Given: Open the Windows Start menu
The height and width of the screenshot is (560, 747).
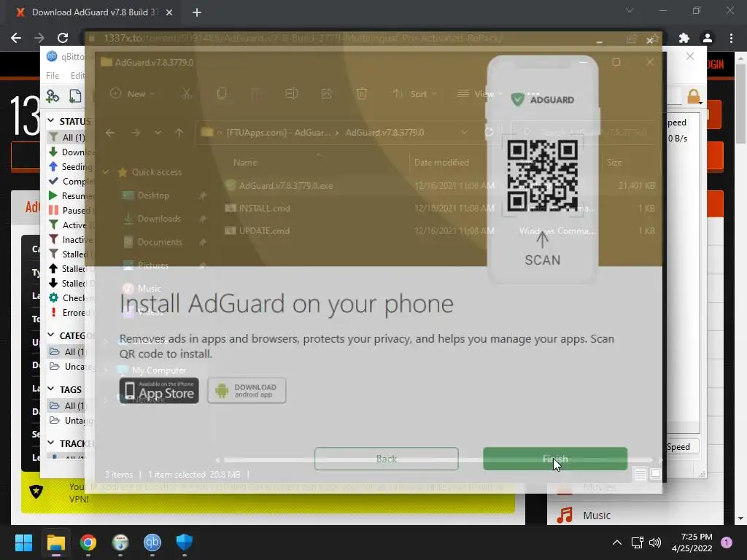Looking at the screenshot, I should tap(23, 542).
